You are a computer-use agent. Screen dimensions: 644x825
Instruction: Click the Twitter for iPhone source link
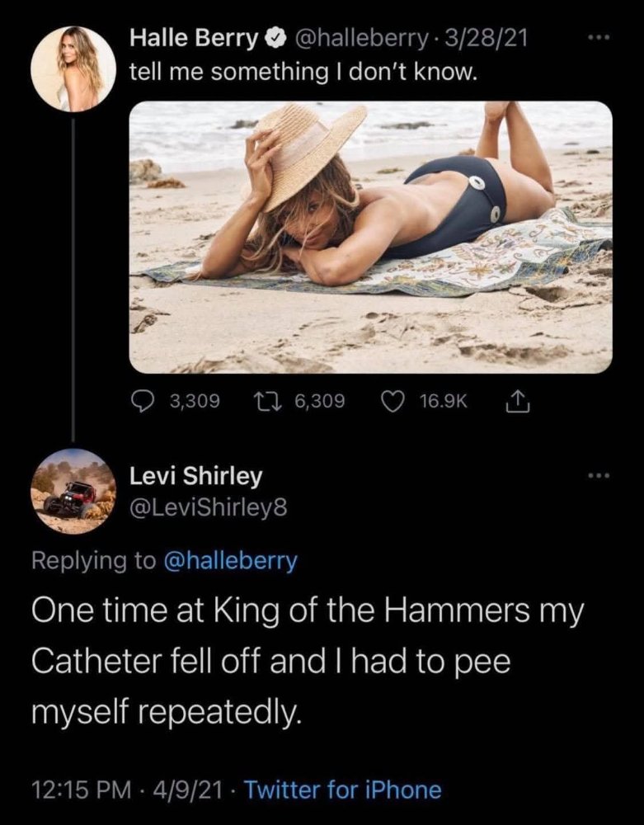coord(343,790)
